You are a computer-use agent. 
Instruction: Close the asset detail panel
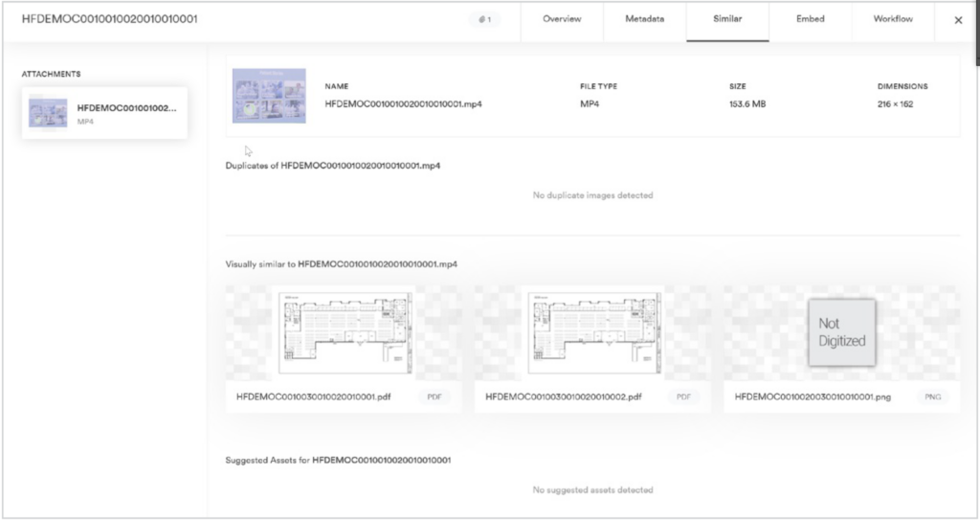pos(958,20)
